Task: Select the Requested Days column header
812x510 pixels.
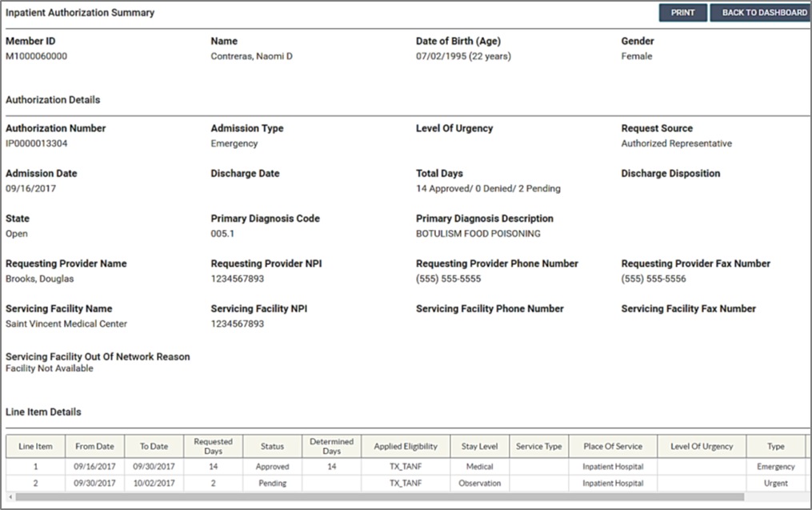Action: click(213, 447)
